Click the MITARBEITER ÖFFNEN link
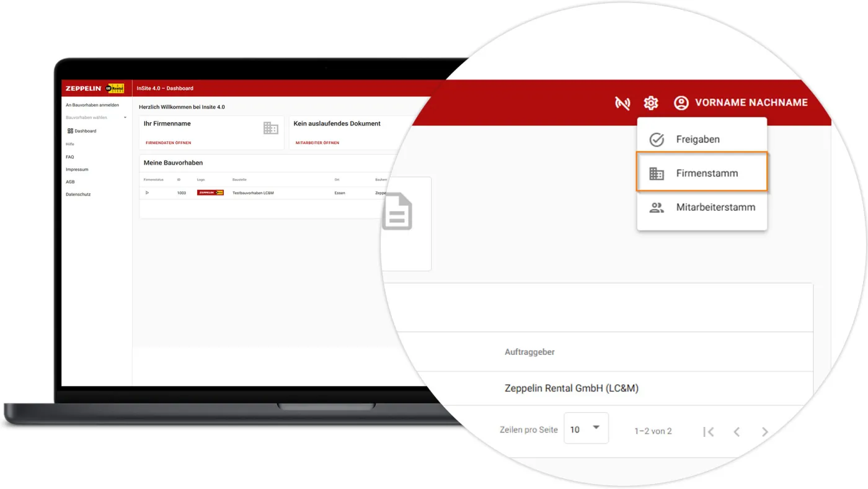The width and height of the screenshot is (868, 489). click(x=317, y=143)
